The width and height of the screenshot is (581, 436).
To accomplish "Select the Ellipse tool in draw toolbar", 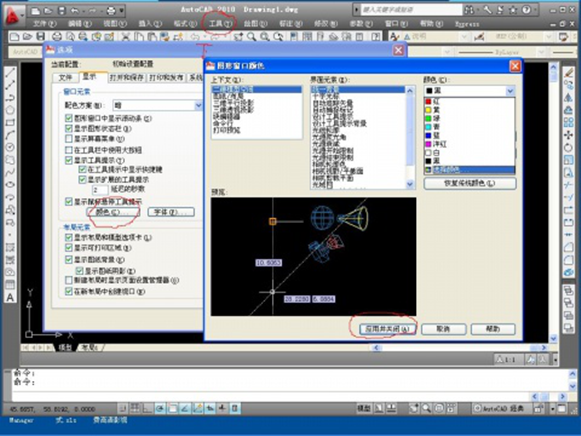I will [x=10, y=184].
